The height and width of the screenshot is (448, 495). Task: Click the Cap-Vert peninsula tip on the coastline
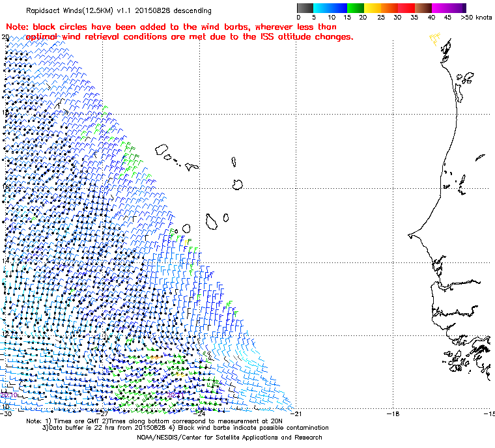(x=410, y=236)
